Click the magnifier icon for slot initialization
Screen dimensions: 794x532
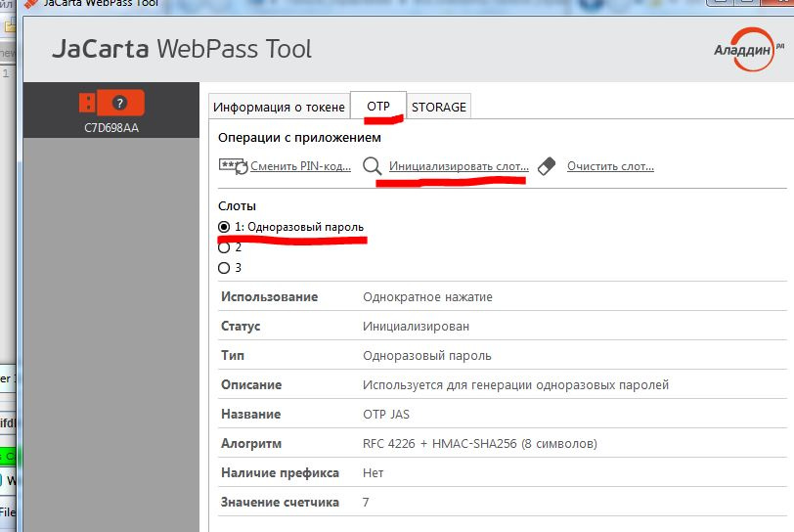click(x=373, y=165)
